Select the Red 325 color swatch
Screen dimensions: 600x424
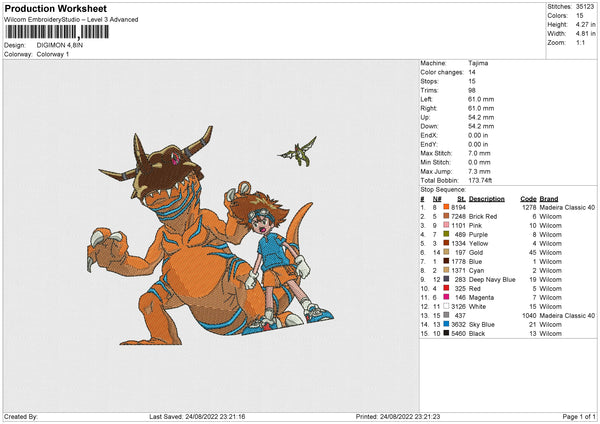(x=446, y=288)
